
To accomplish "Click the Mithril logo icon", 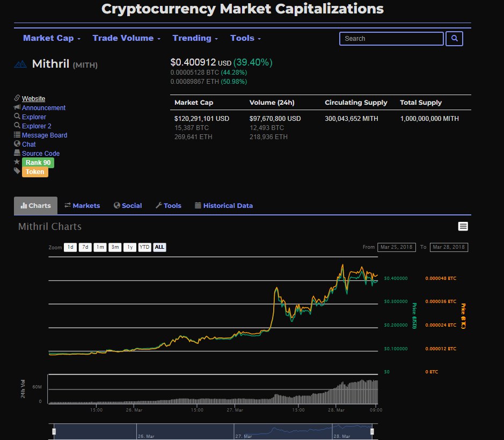I will pos(20,64).
